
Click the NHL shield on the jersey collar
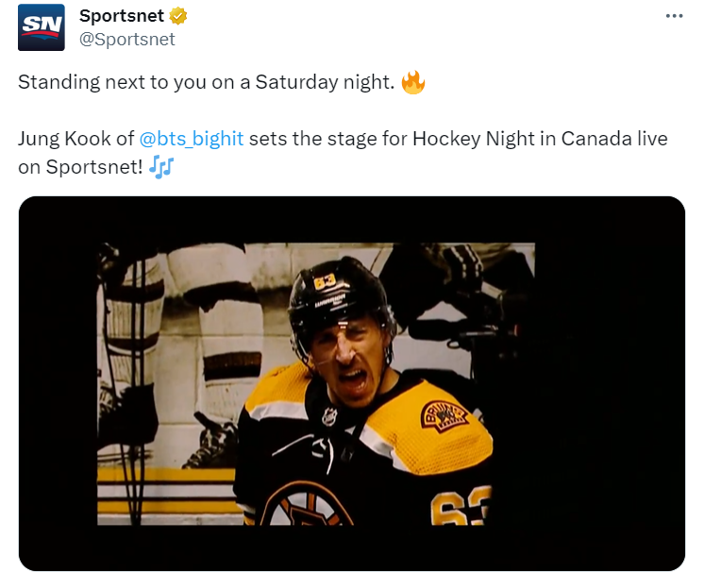(329, 415)
